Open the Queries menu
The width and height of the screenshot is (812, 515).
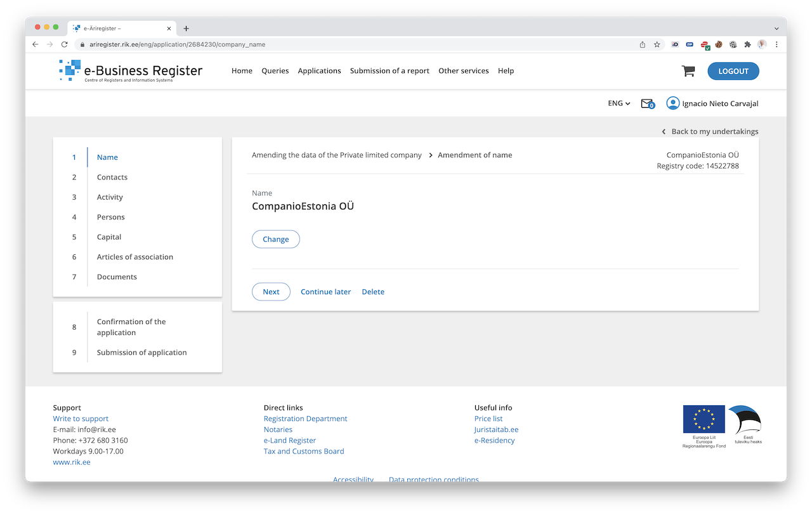tap(275, 71)
